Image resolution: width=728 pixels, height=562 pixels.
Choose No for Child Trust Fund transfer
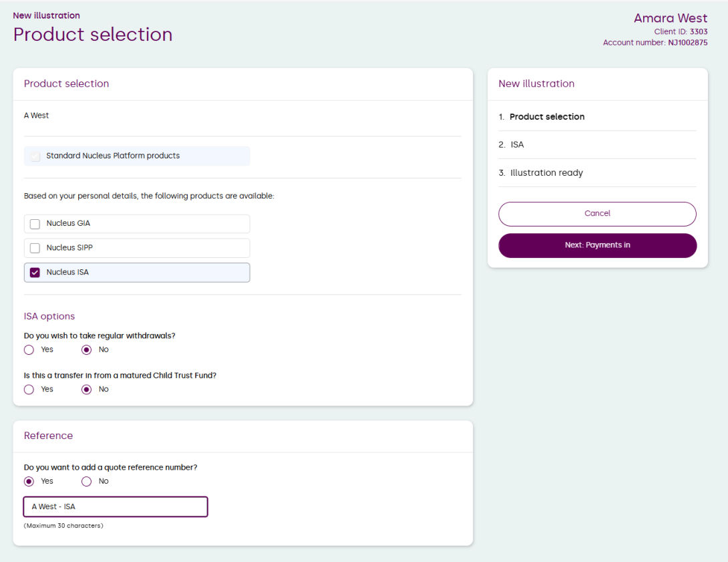[86, 390]
